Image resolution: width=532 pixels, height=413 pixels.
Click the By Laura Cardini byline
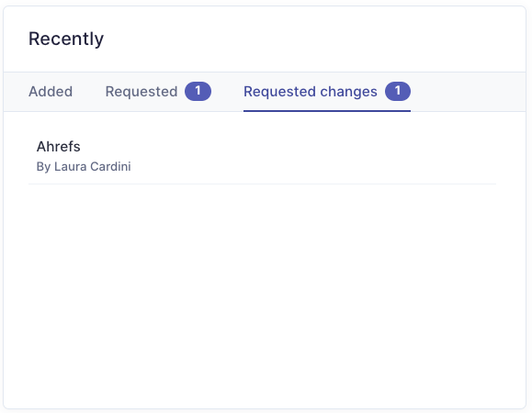84,167
